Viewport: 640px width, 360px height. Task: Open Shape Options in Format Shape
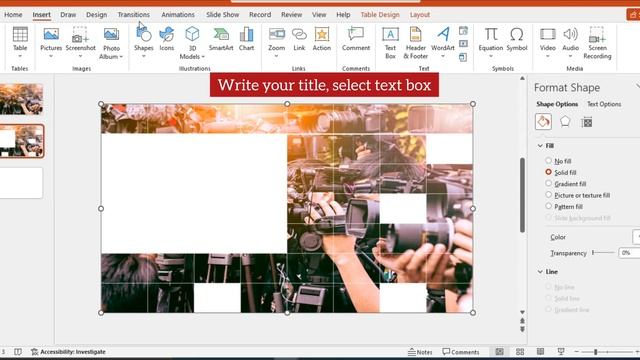(x=557, y=104)
